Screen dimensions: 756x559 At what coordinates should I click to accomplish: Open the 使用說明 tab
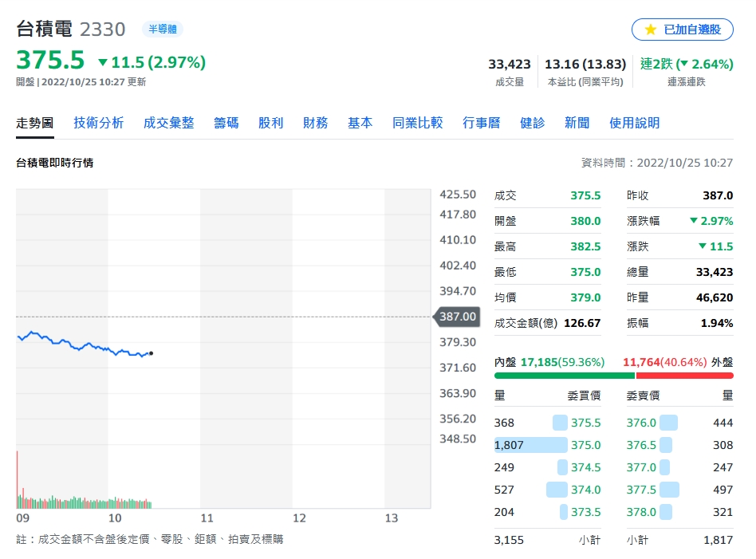tap(635, 123)
